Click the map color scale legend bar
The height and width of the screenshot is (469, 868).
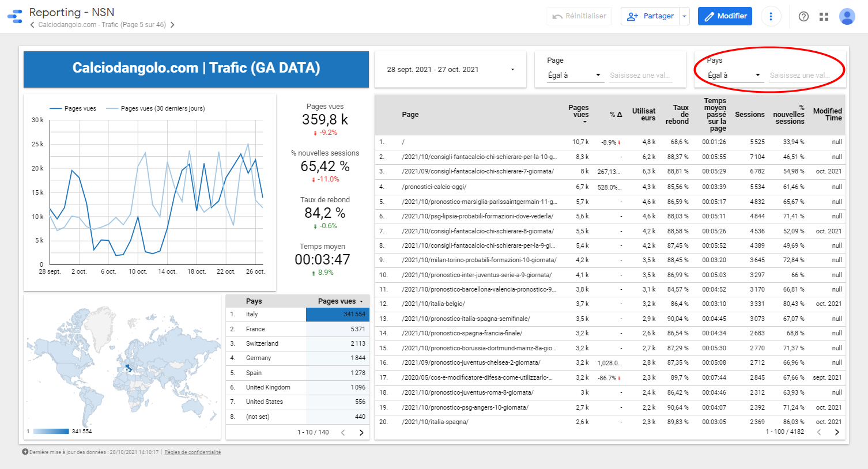point(51,431)
